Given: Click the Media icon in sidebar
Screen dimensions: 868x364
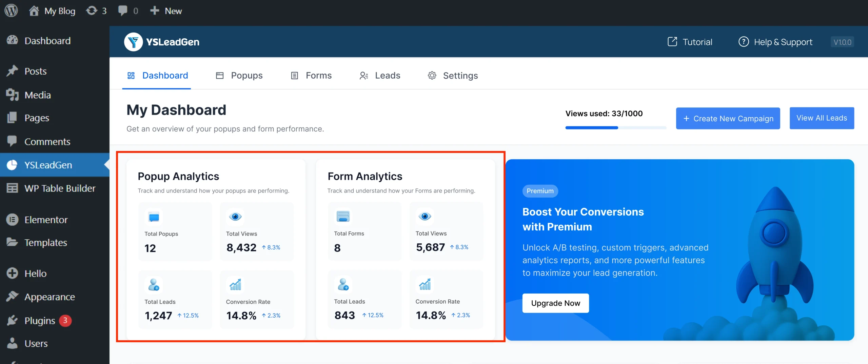Looking at the screenshot, I should pyautogui.click(x=12, y=95).
